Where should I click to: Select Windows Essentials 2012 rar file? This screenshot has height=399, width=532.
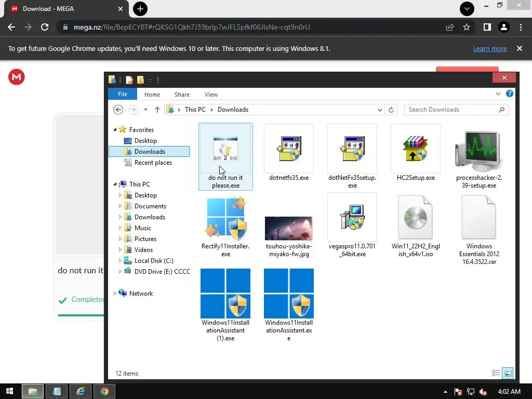tap(478, 229)
